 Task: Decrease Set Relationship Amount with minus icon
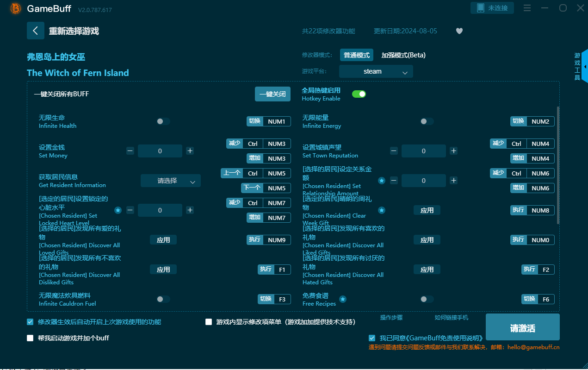click(394, 181)
